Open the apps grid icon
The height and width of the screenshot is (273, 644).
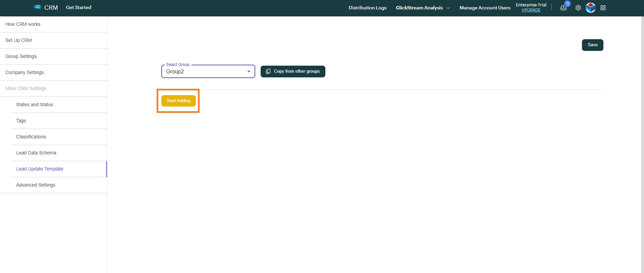[x=603, y=8]
